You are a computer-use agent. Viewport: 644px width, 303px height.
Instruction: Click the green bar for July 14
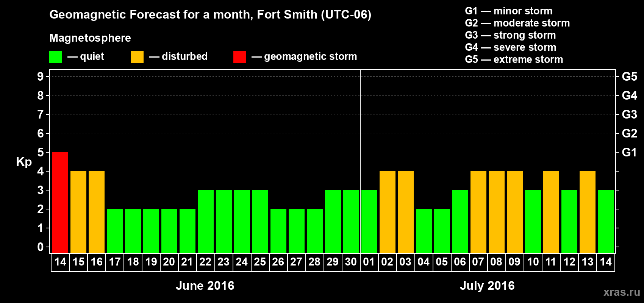606,222
